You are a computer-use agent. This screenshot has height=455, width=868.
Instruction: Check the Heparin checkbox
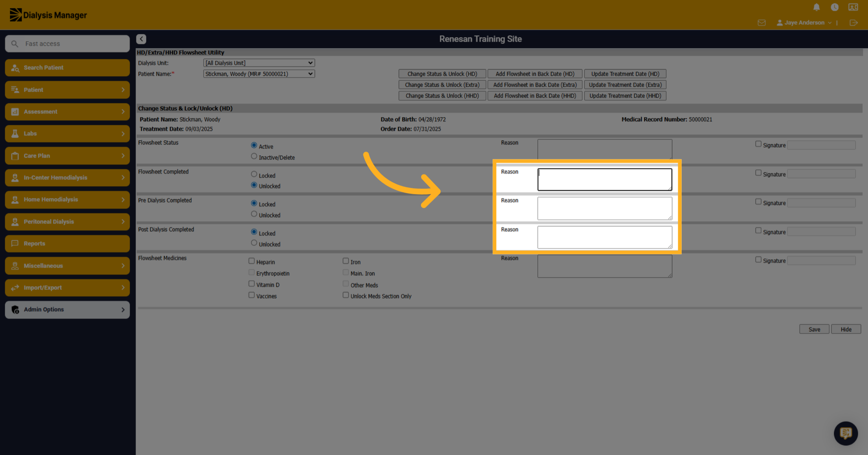tap(251, 261)
